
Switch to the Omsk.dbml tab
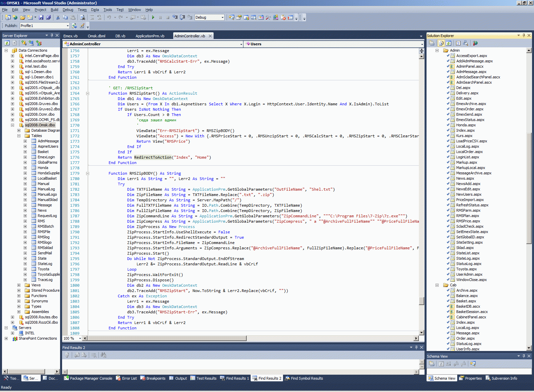tap(96, 36)
